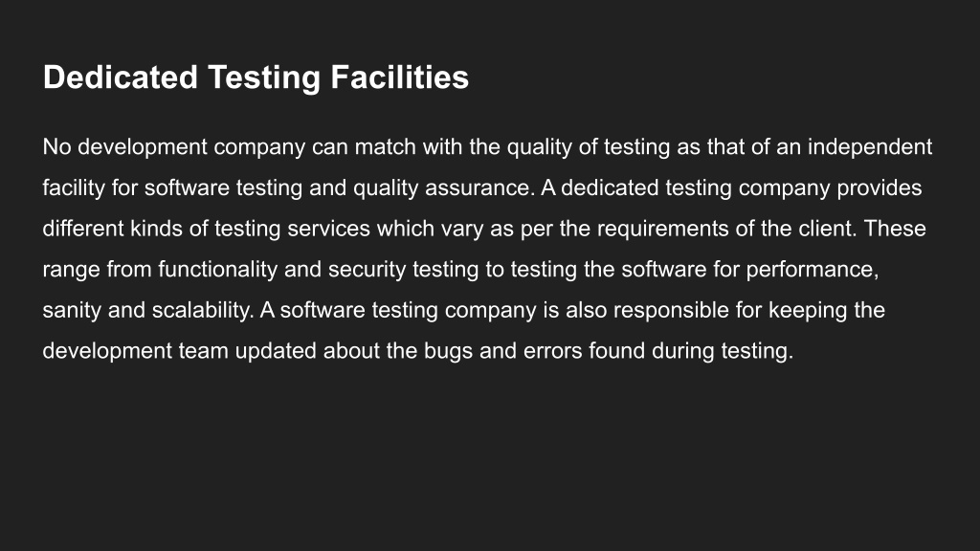The image size is (980, 551).
Task: Click the word "testing." ending the paragraph
Action: pos(757,351)
